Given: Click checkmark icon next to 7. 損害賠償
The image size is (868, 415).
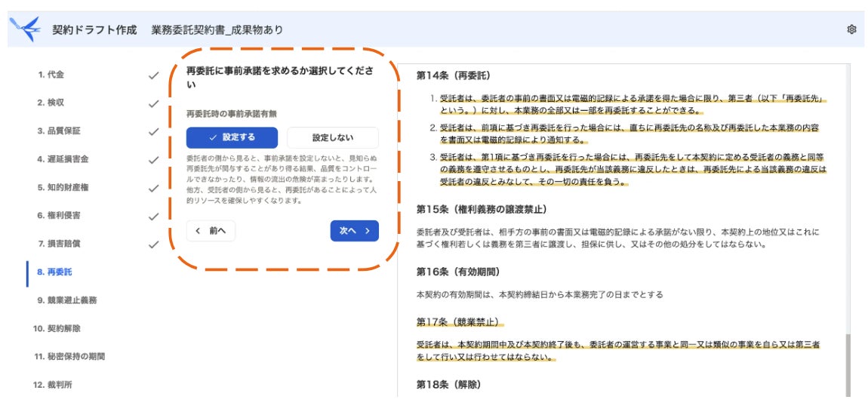Looking at the screenshot, I should click(x=154, y=244).
